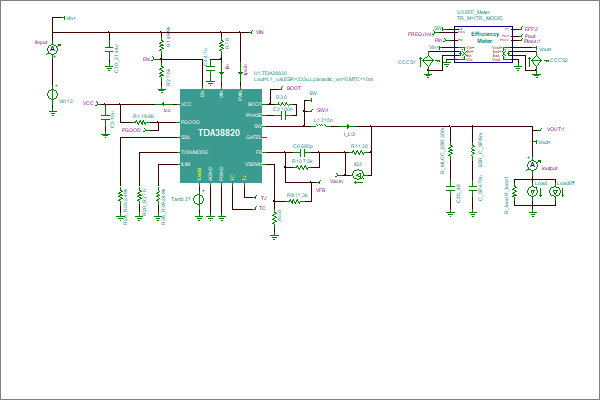Select boot capacitor C2 100n

tap(284, 115)
